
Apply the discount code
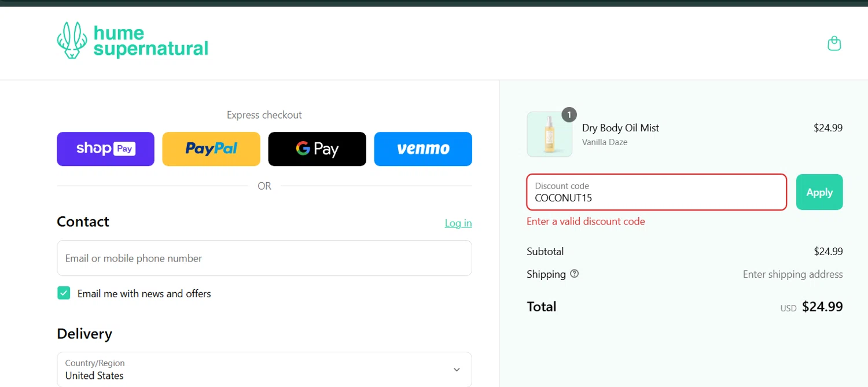coord(819,192)
